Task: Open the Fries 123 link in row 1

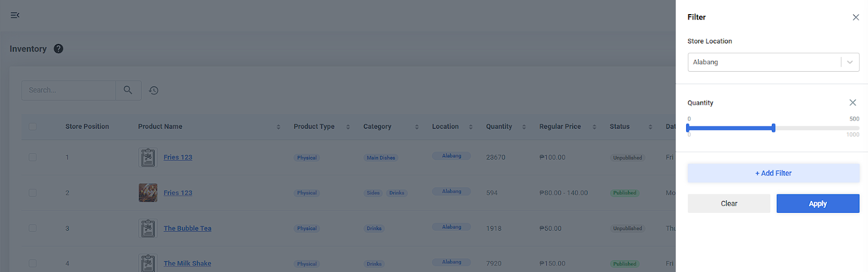Action: [x=178, y=157]
